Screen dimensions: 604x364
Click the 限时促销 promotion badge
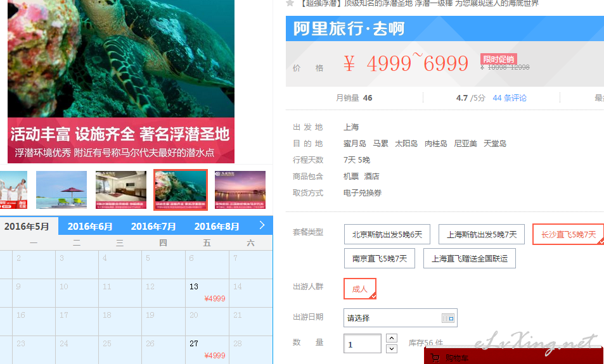tap(498, 59)
